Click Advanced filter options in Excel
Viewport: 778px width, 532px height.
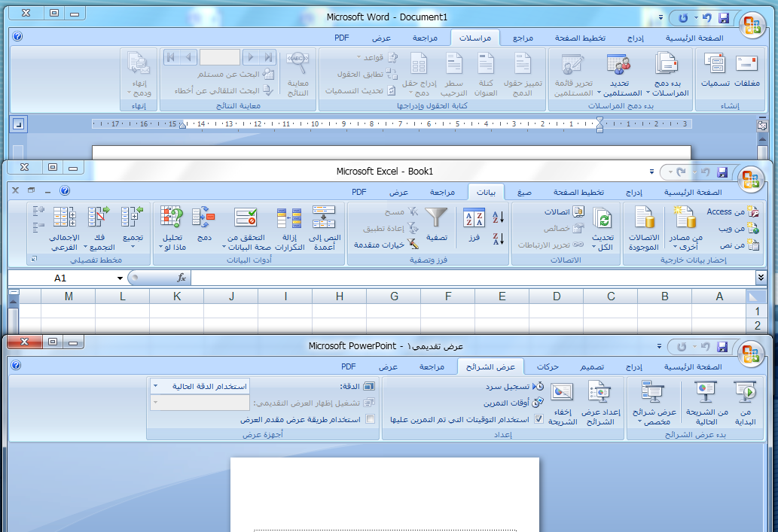click(x=386, y=245)
